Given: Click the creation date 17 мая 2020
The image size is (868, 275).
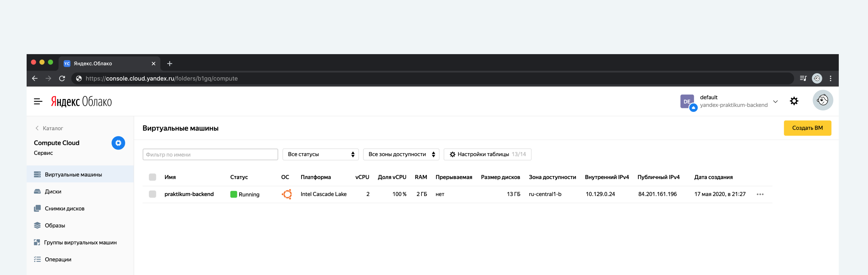Looking at the screenshot, I should 720,194.
